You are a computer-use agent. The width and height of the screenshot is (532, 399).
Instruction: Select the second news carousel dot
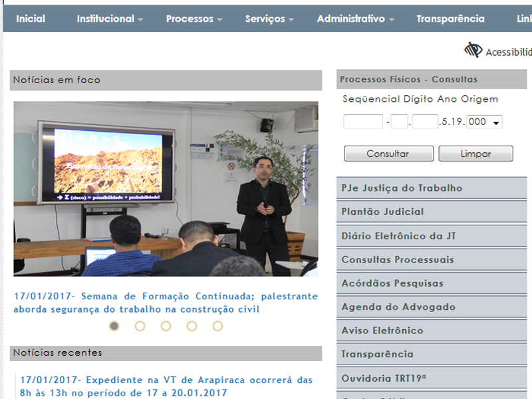click(140, 326)
